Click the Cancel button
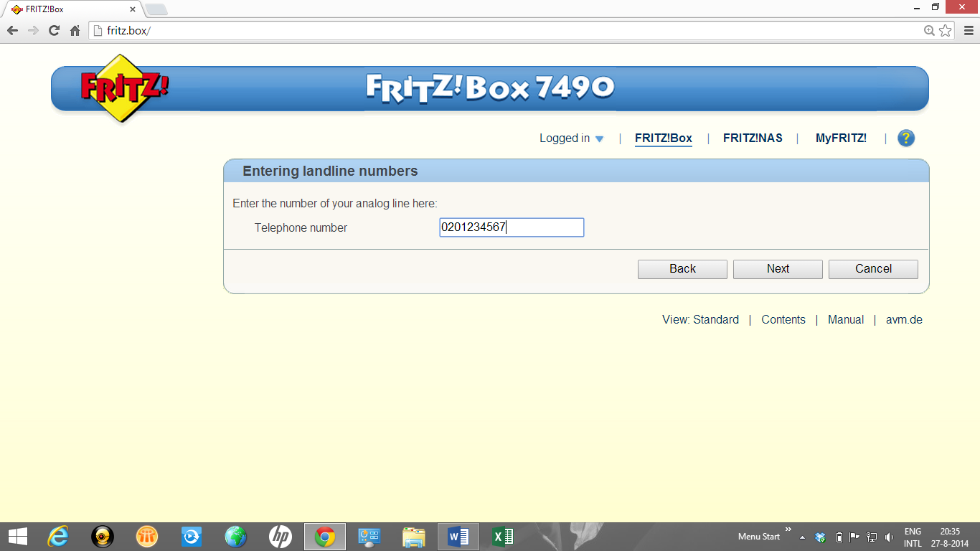This screenshot has height=551, width=980. pos(873,269)
